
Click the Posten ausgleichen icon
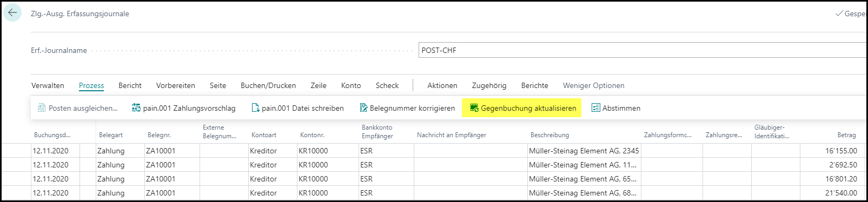[x=42, y=108]
